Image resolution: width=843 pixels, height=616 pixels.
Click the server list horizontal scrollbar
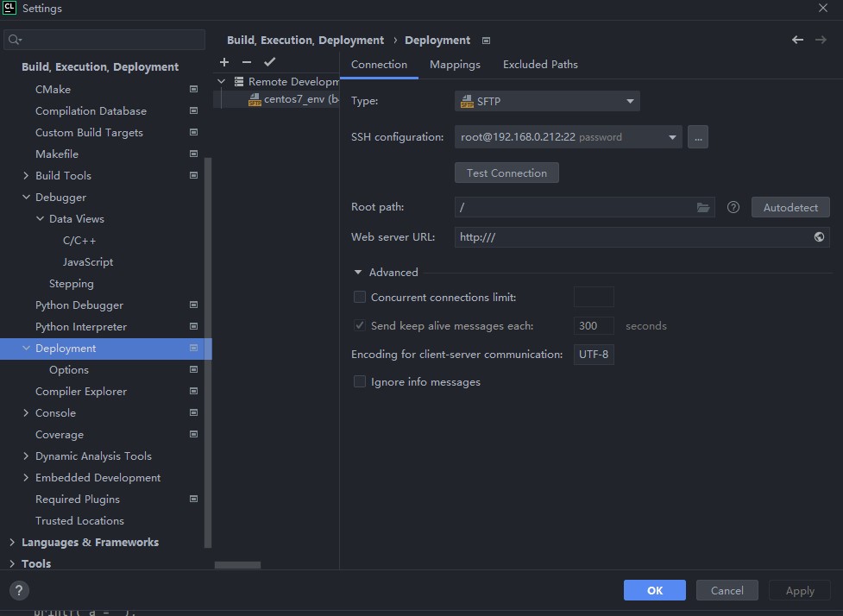237,565
